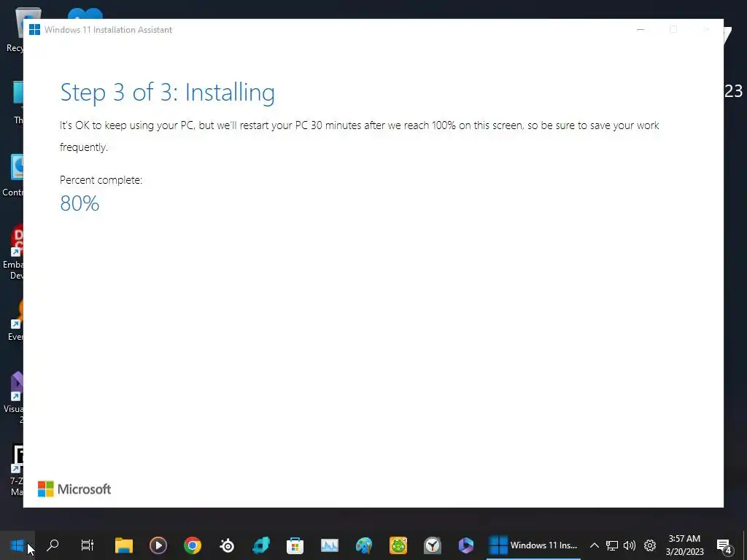Image resolution: width=747 pixels, height=560 pixels.
Task: Open the Everything desktop shortcut
Action: pyautogui.click(x=15, y=320)
